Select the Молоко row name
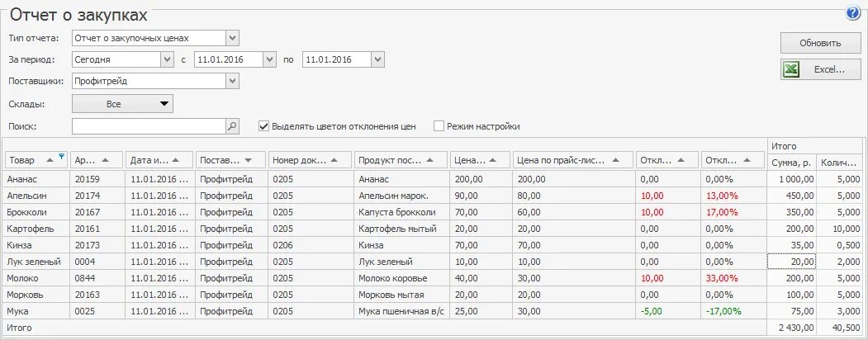This screenshot has width=868, height=340. [x=22, y=279]
